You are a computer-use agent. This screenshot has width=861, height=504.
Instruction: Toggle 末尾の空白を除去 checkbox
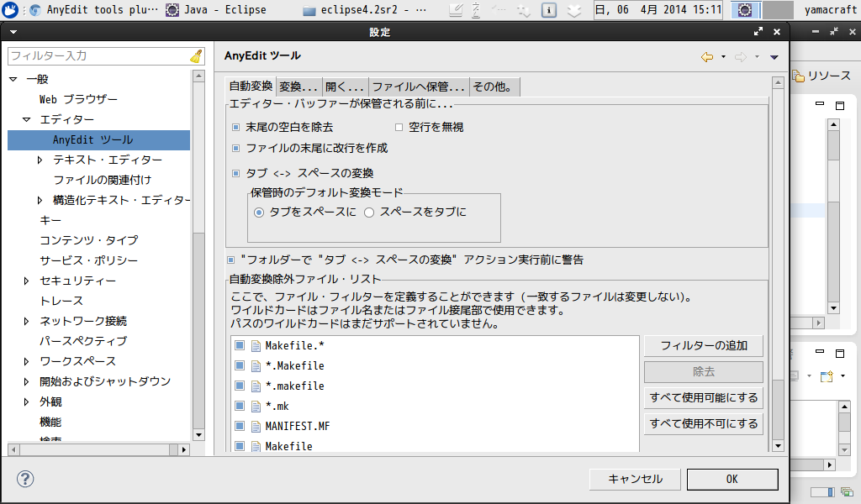(236, 127)
